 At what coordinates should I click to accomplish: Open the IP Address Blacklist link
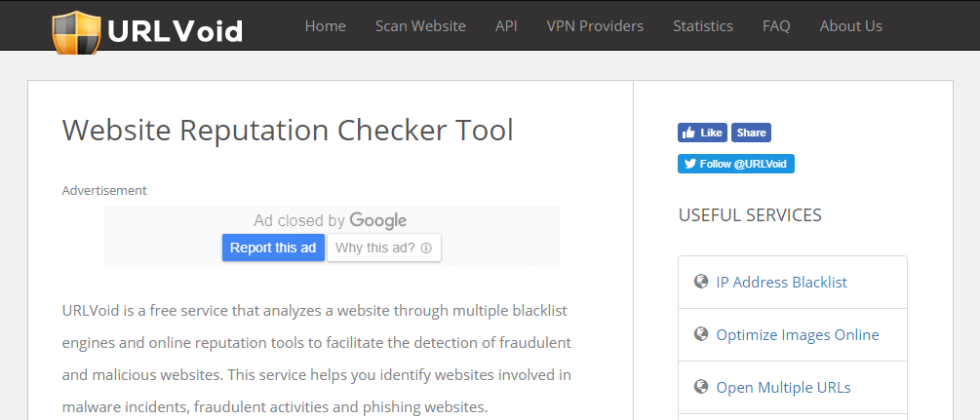[781, 283]
